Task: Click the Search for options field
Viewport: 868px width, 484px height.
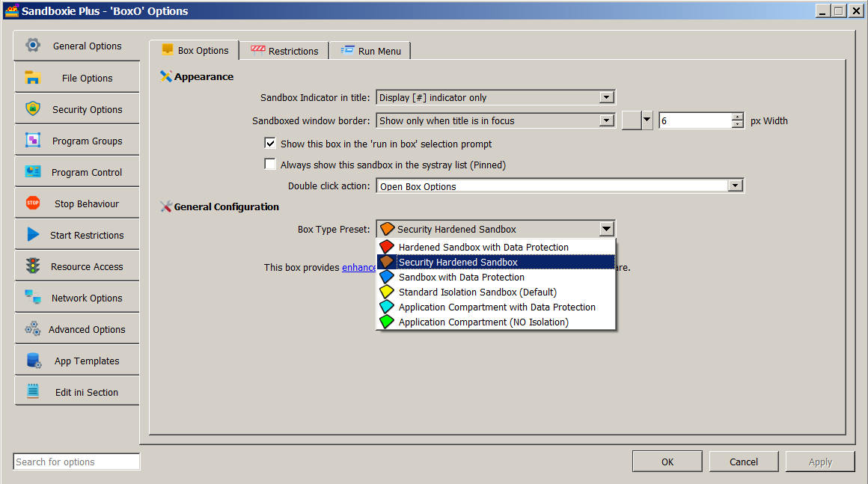Action: coord(76,462)
